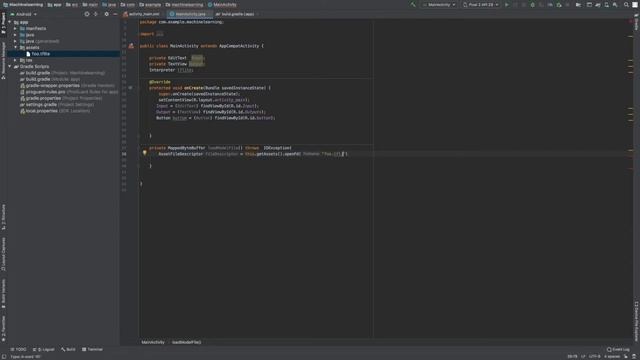This screenshot has width=640, height=360.
Task: Open the Terminal tool window tab
Action: coord(92,349)
